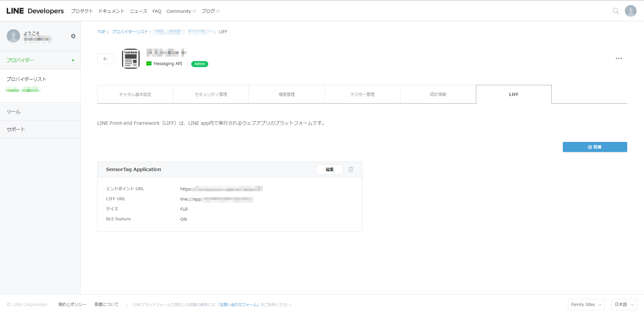
Task: Delete SensorTag Application with trash icon
Action: coord(351,169)
